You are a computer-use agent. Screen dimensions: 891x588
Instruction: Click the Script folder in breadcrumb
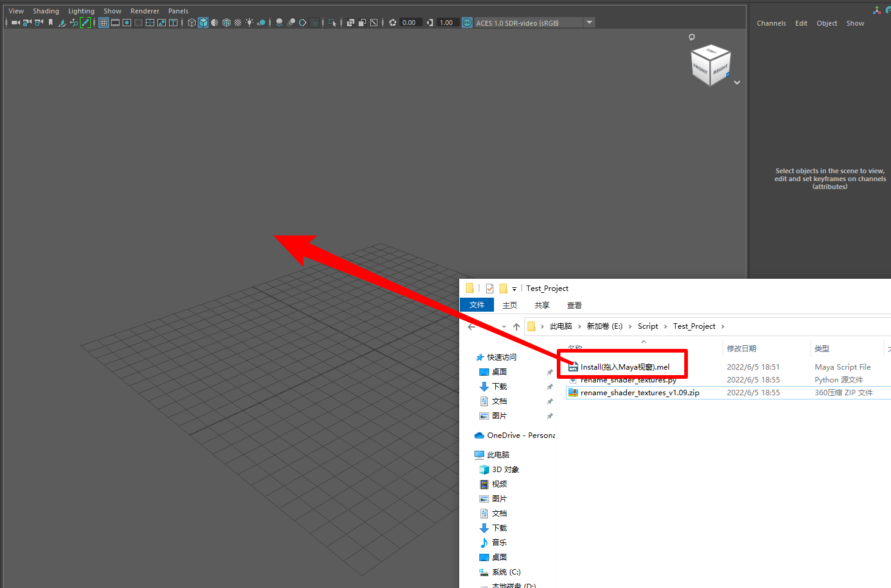click(x=648, y=326)
